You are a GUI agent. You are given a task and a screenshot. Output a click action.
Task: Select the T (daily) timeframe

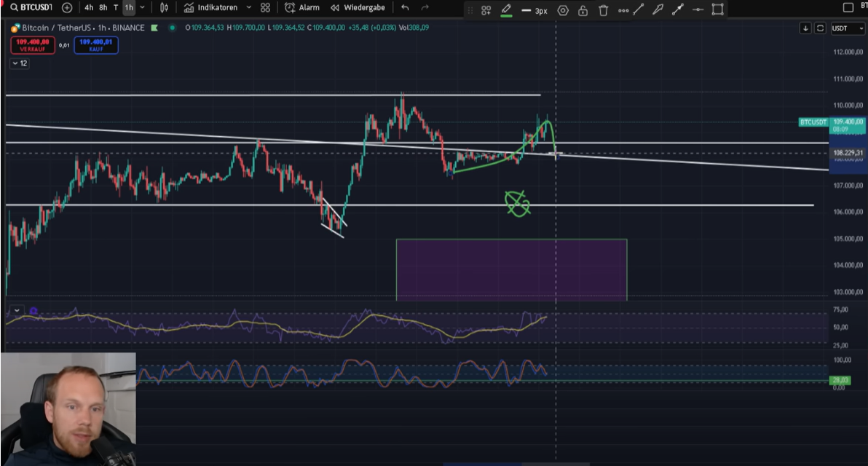(116, 8)
